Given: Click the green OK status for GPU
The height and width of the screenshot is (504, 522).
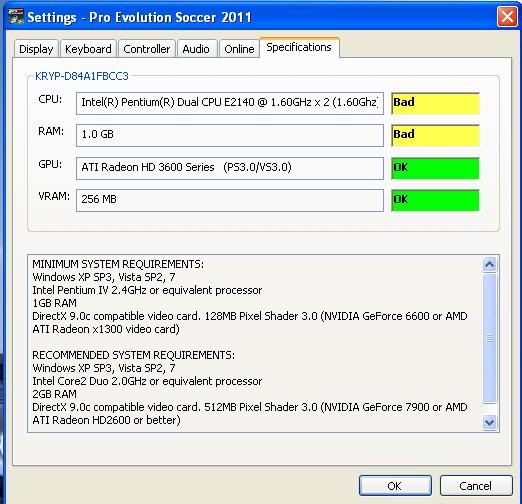Looking at the screenshot, I should pyautogui.click(x=435, y=168).
